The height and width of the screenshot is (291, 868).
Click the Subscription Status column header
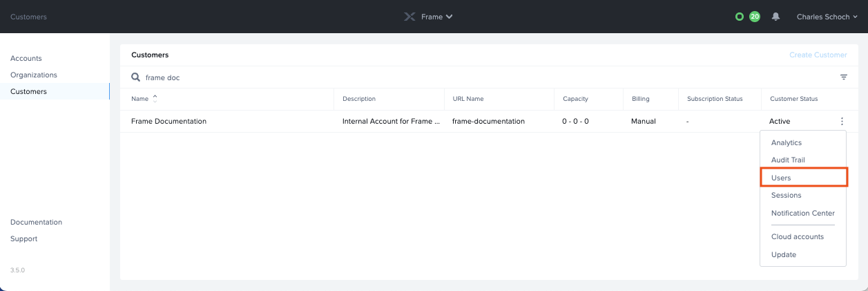(715, 99)
